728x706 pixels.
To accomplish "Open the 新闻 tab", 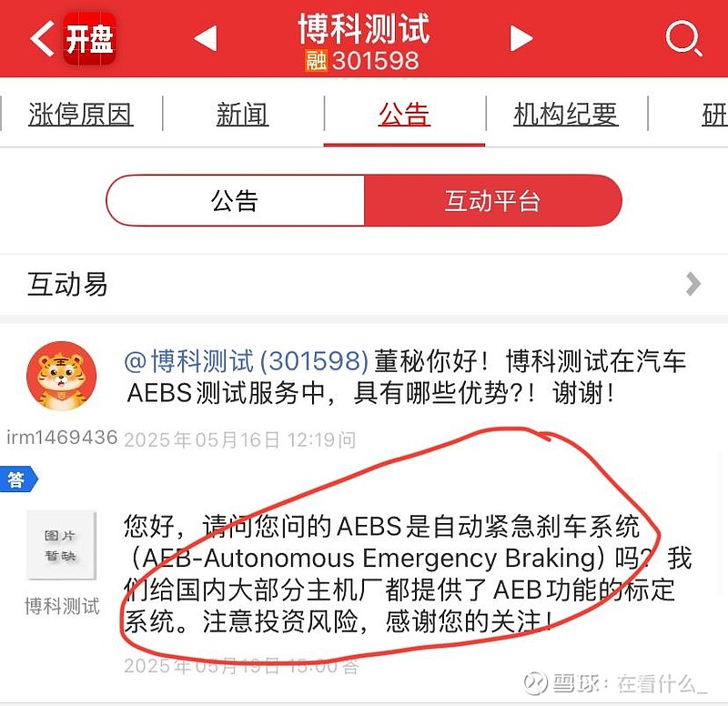I will click(x=242, y=115).
